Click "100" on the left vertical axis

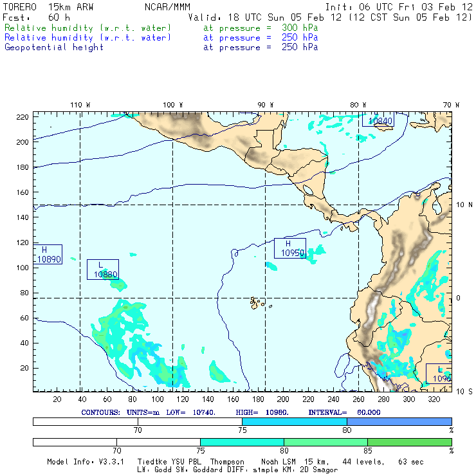pos(22,268)
